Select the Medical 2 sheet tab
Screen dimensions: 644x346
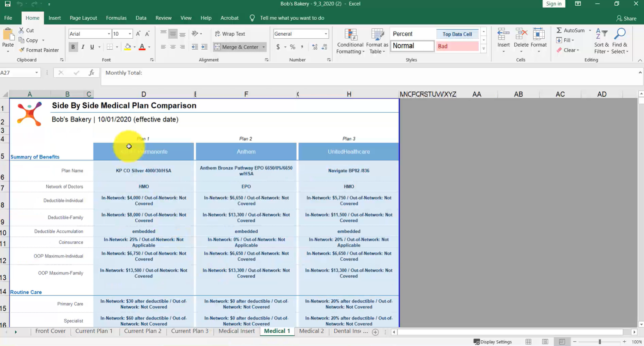click(312, 331)
